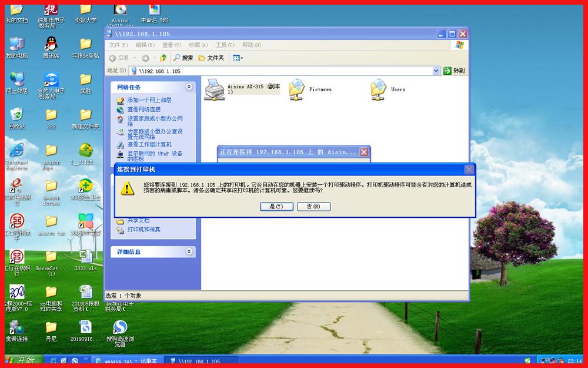
Task: Open the Views dropdown next to the grid icon
Action: [x=241, y=58]
